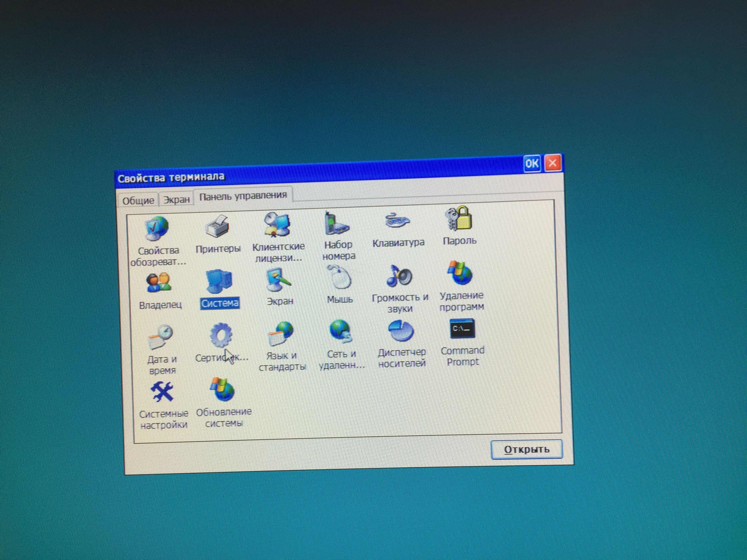Select the Владелец users icon
Image resolution: width=747 pixels, height=560 pixels.
[159, 283]
